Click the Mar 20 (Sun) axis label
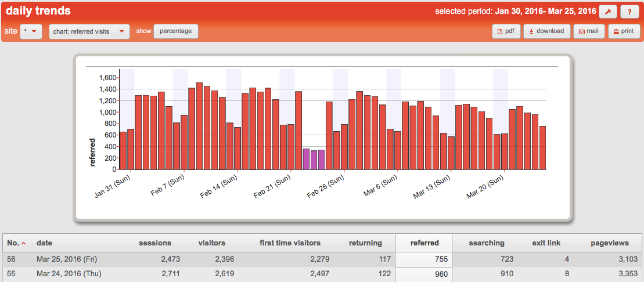The image size is (644, 282). coord(486,187)
